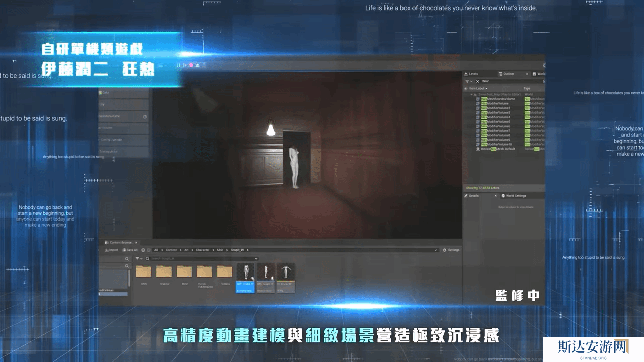Pause the play-in-editor simulation
This screenshot has height=362, width=644.
(x=178, y=65)
